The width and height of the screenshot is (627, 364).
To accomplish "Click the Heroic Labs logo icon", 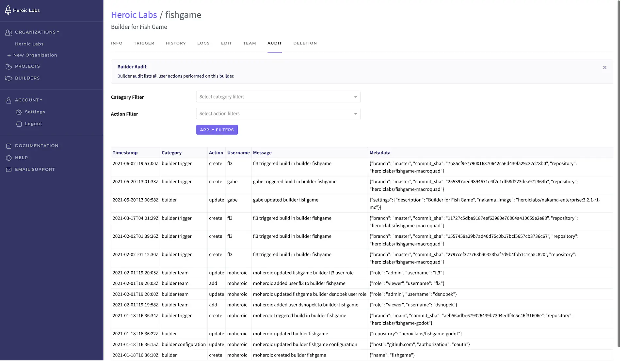I will 8,10.
